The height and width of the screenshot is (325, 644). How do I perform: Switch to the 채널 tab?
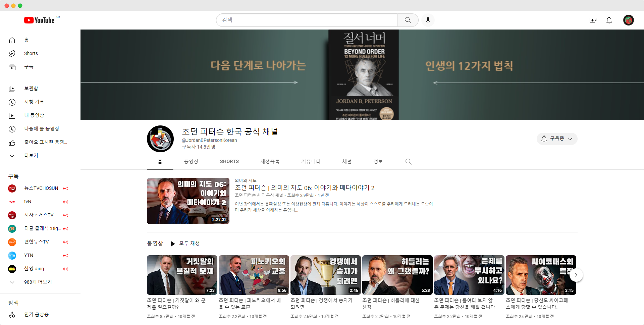pos(347,162)
